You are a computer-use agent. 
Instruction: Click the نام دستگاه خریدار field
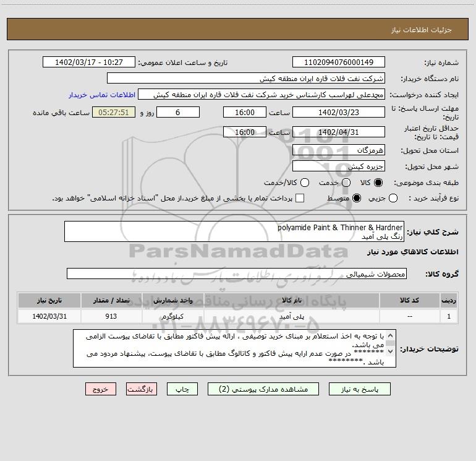click(x=246, y=78)
